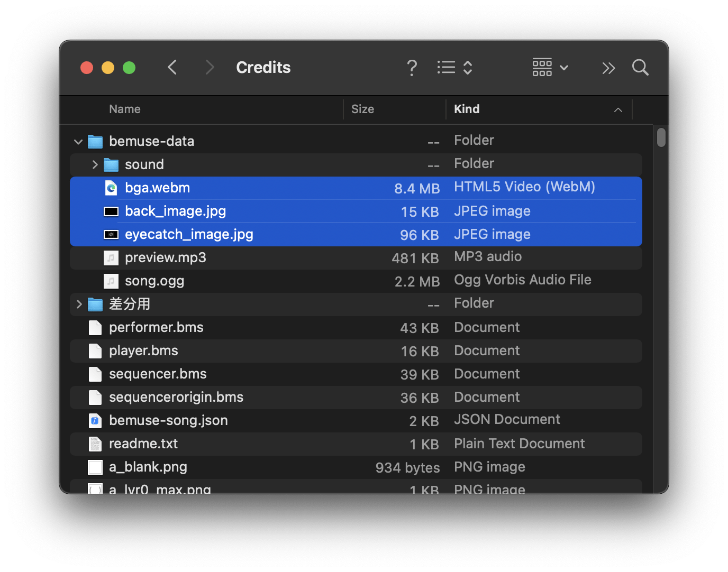This screenshot has width=728, height=572.
Task: Click the bemuse-song.json JSON document icon
Action: coord(95,421)
